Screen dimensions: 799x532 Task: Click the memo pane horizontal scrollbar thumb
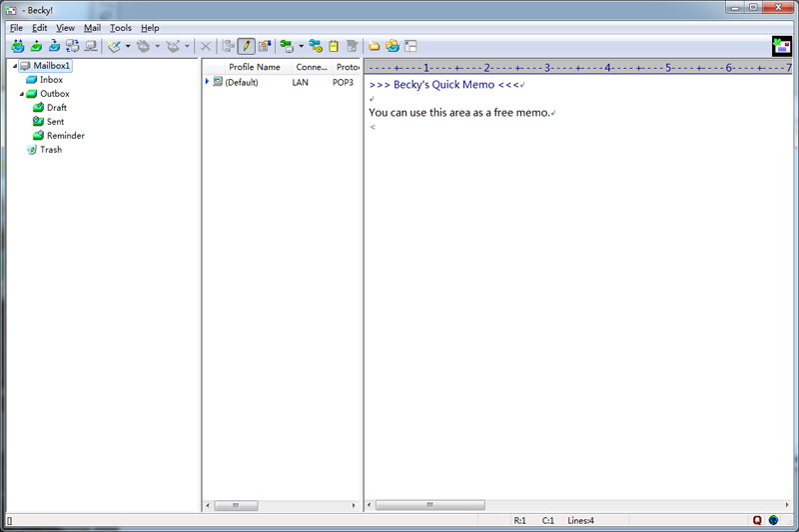tap(430, 506)
